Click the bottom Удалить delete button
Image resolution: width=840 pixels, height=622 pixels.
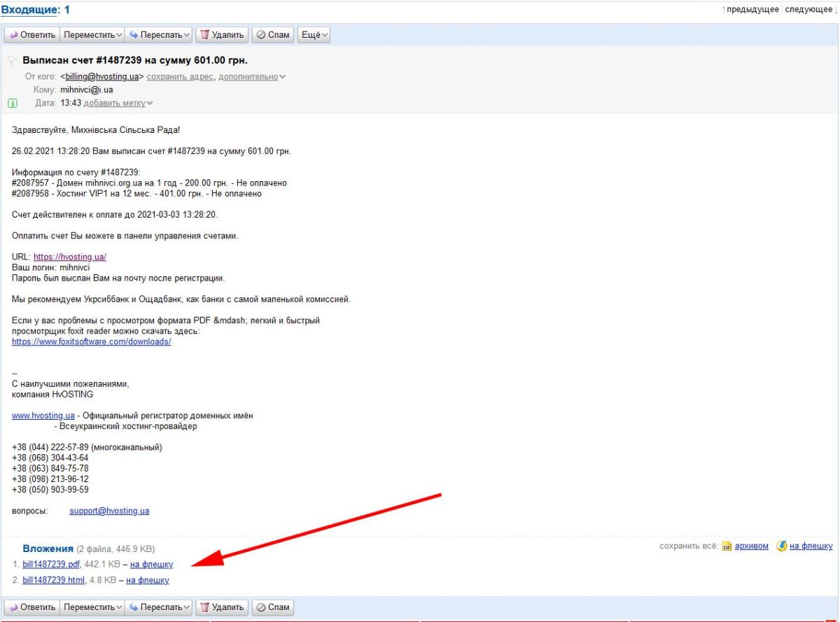click(222, 607)
